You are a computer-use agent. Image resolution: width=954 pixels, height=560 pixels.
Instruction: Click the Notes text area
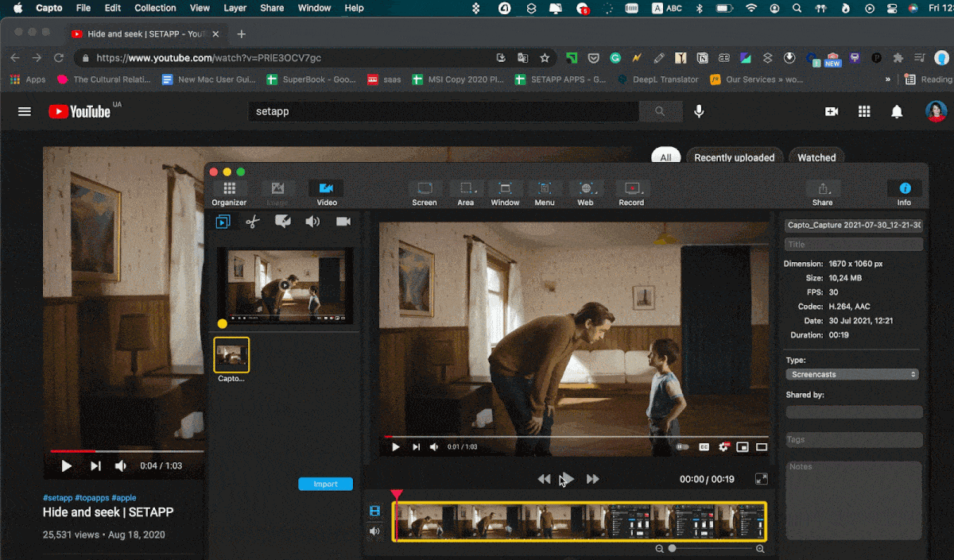(854, 500)
